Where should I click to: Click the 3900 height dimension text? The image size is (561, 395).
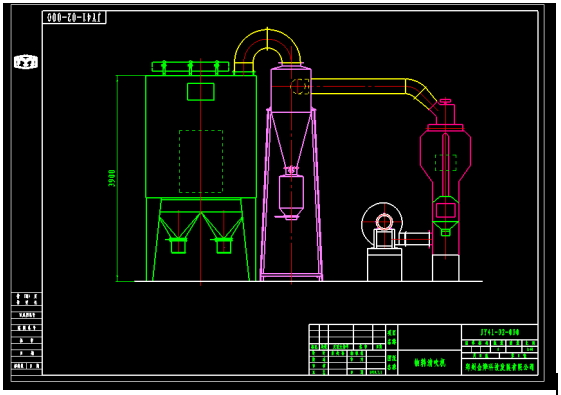pyautogui.click(x=112, y=178)
